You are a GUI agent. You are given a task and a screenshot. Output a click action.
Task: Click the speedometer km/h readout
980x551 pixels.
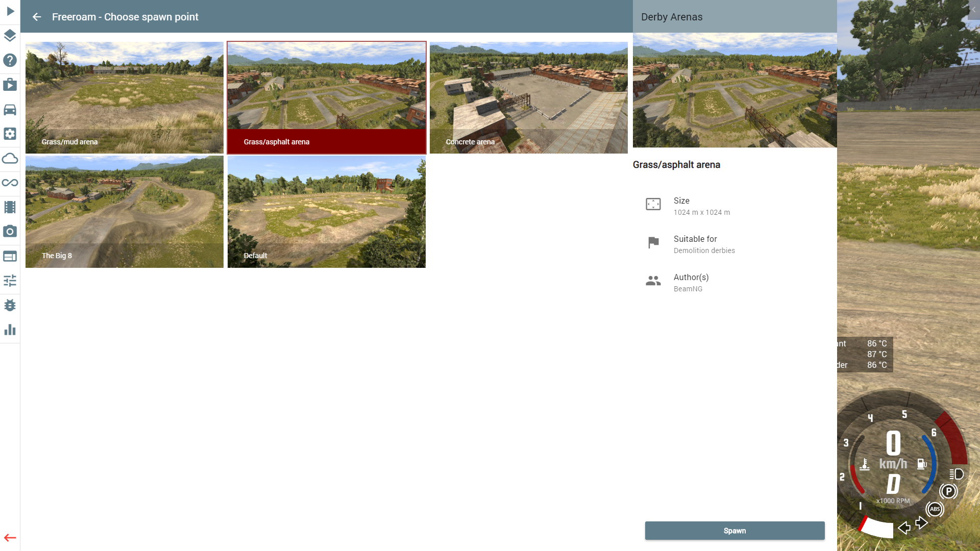pyautogui.click(x=893, y=450)
